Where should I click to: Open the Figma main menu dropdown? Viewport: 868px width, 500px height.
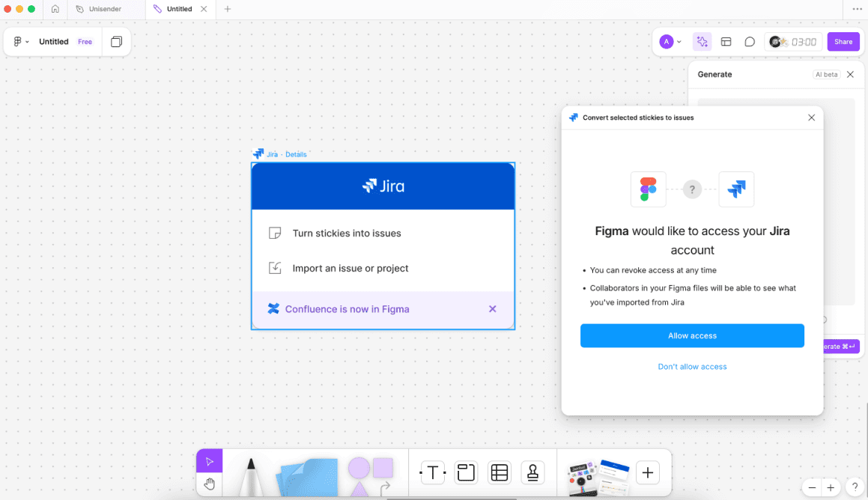point(21,41)
